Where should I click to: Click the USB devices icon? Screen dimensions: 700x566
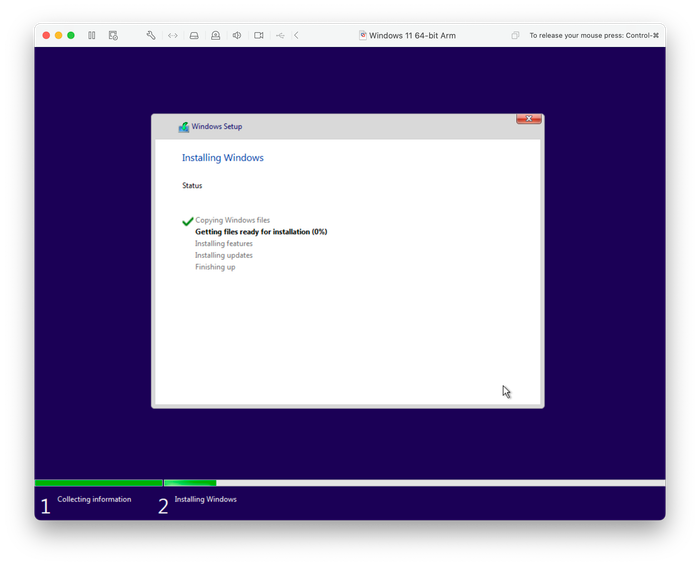[x=280, y=35]
